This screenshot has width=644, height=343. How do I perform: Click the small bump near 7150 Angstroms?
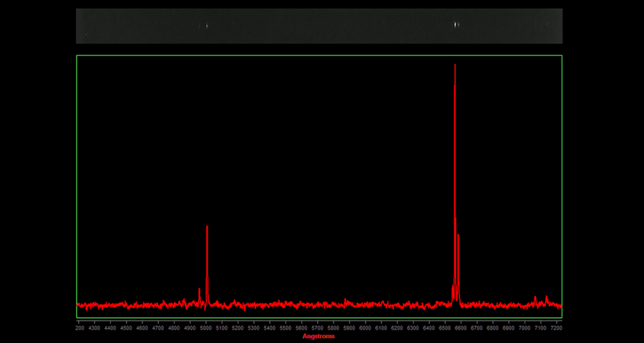(546, 297)
